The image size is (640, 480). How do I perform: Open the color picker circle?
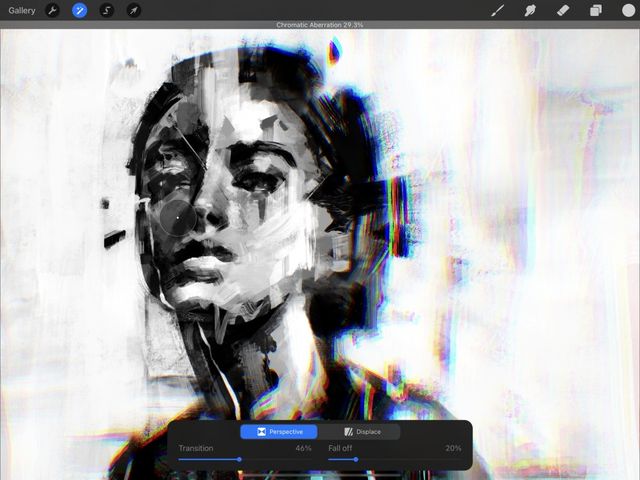click(x=628, y=11)
